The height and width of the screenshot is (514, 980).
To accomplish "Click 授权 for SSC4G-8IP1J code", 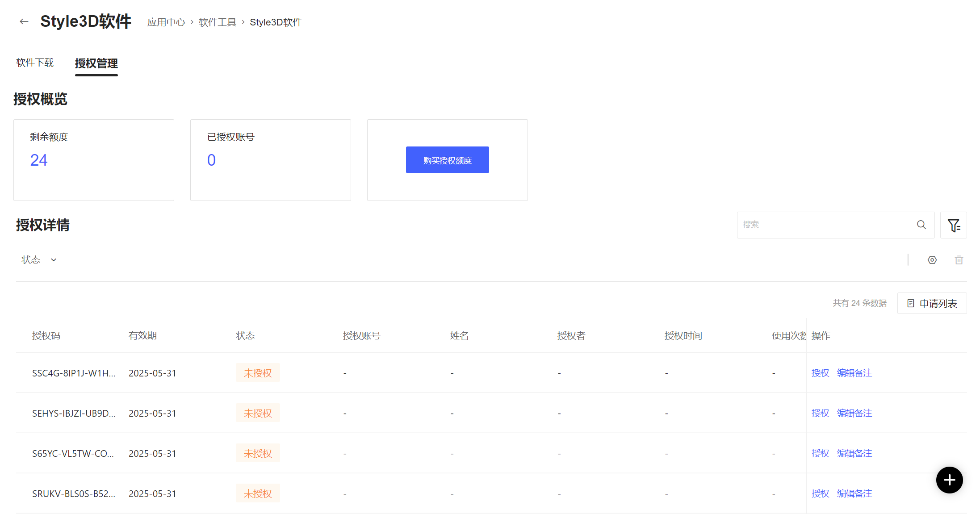I will click(x=820, y=373).
